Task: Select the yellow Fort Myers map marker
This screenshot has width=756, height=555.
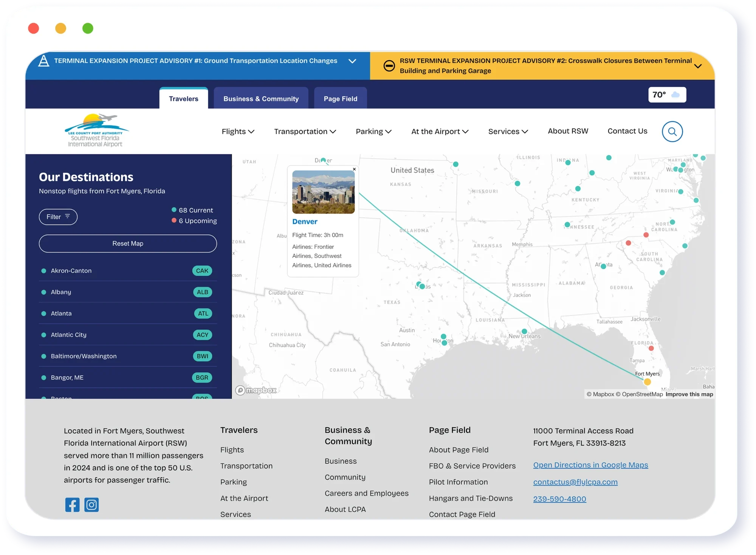Action: coord(647,382)
